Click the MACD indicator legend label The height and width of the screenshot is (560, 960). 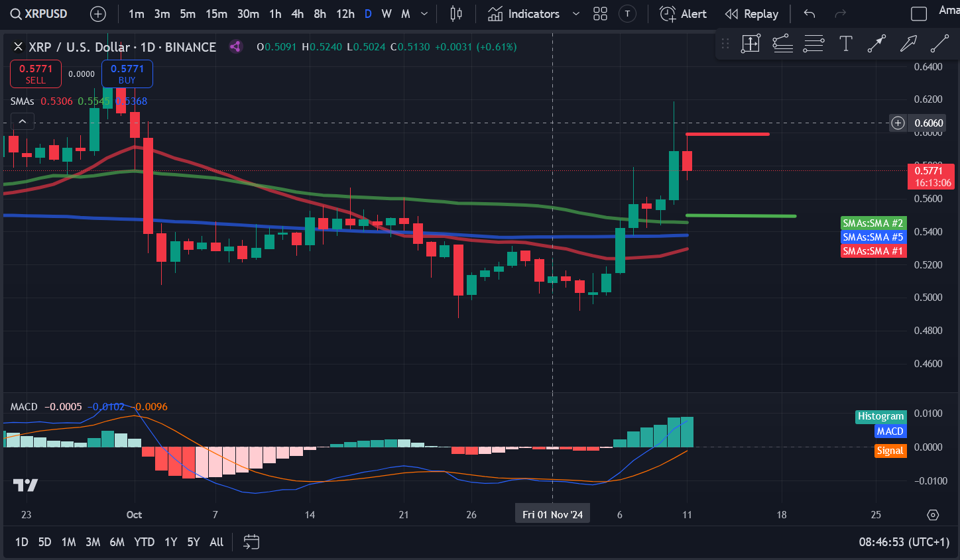point(24,407)
